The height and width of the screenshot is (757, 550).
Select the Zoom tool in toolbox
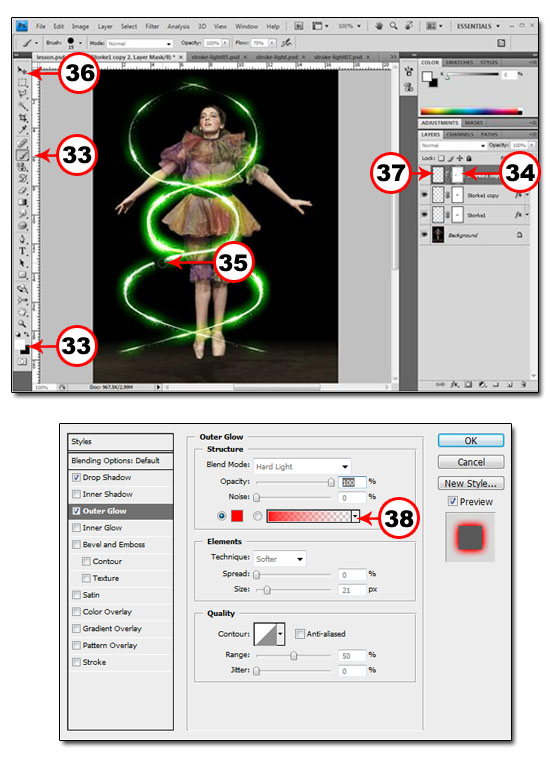tap(22, 323)
